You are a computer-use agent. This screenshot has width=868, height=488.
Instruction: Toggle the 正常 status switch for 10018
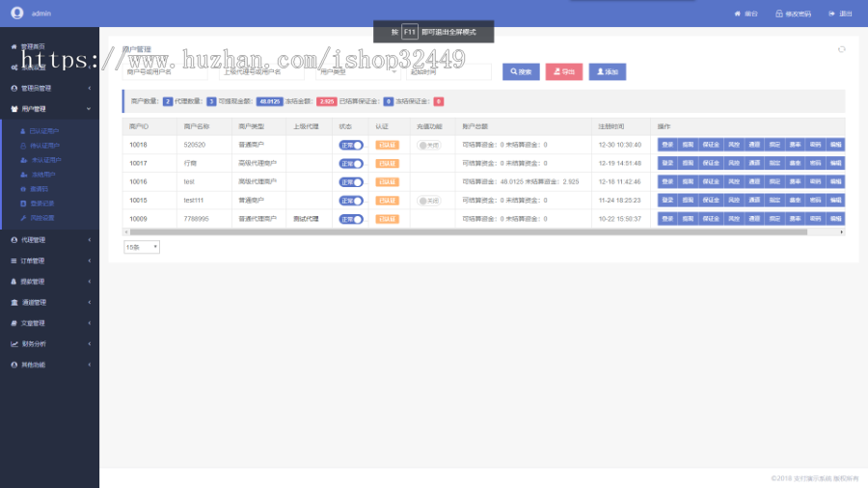[351, 145]
